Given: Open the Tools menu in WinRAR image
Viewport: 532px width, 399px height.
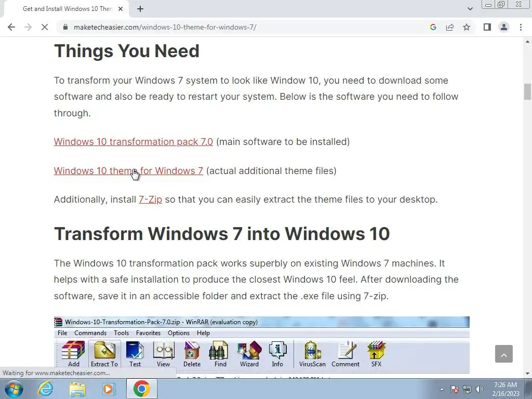Looking at the screenshot, I should 121,333.
